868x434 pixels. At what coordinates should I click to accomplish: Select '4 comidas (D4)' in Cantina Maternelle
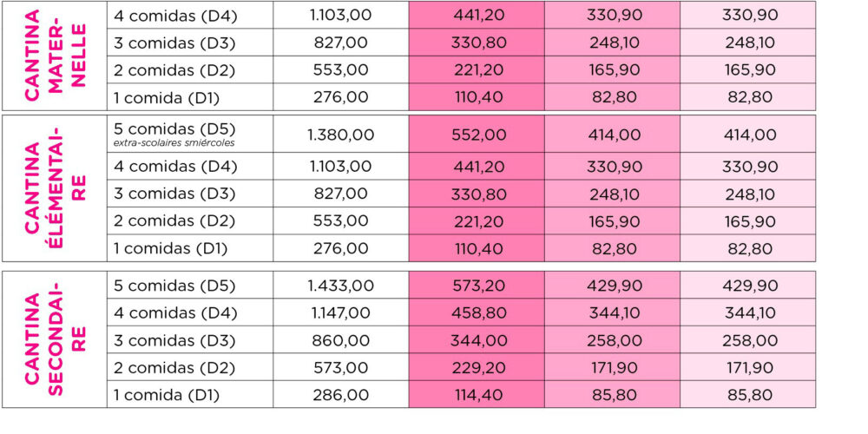pyautogui.click(x=175, y=15)
